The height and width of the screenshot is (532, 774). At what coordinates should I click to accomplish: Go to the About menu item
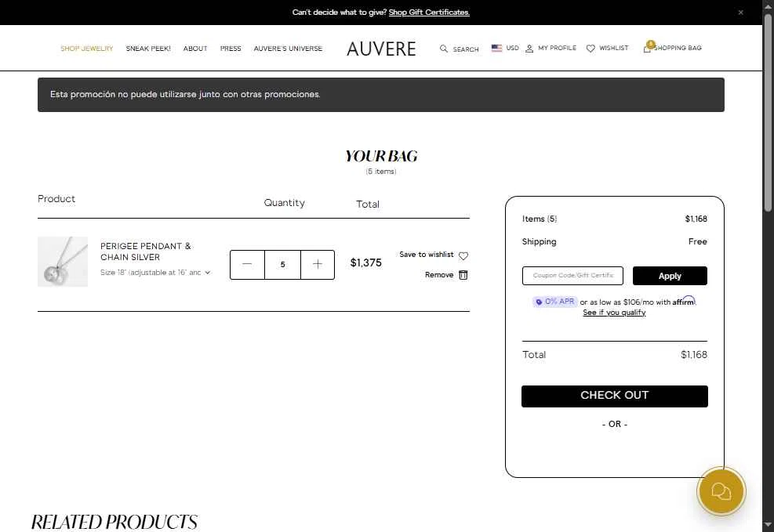(195, 49)
